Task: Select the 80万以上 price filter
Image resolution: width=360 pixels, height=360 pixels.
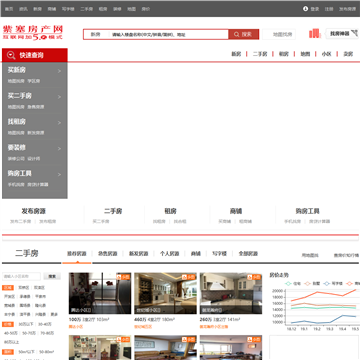Action: pyautogui.click(x=12, y=342)
